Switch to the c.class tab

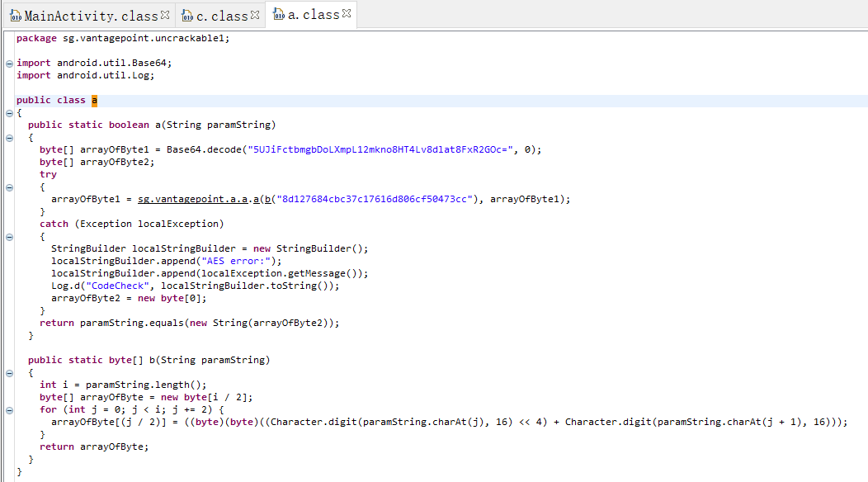click(221, 16)
